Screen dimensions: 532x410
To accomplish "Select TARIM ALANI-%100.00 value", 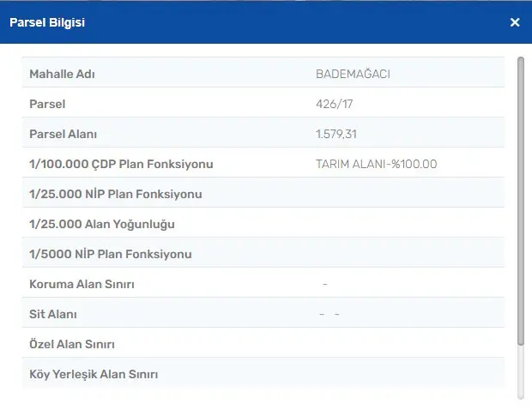I will pyautogui.click(x=377, y=164).
